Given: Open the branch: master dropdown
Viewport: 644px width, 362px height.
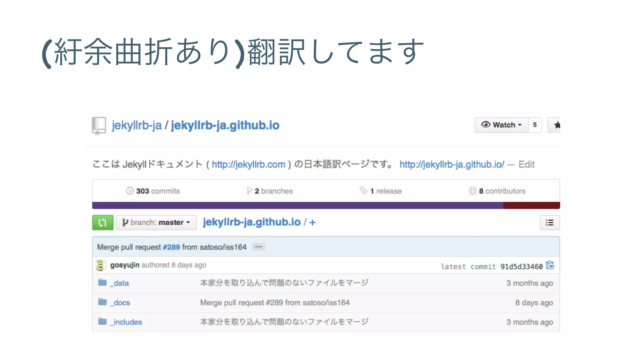Looking at the screenshot, I should 157,222.
